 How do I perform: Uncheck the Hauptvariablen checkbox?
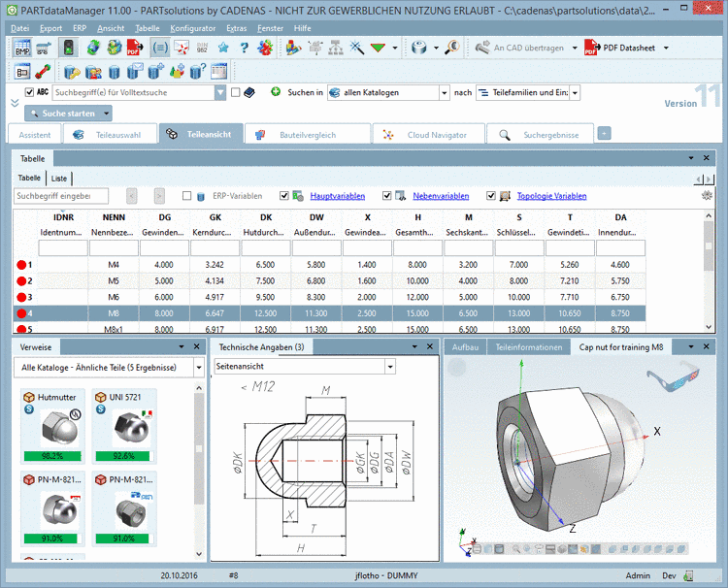coord(284,196)
